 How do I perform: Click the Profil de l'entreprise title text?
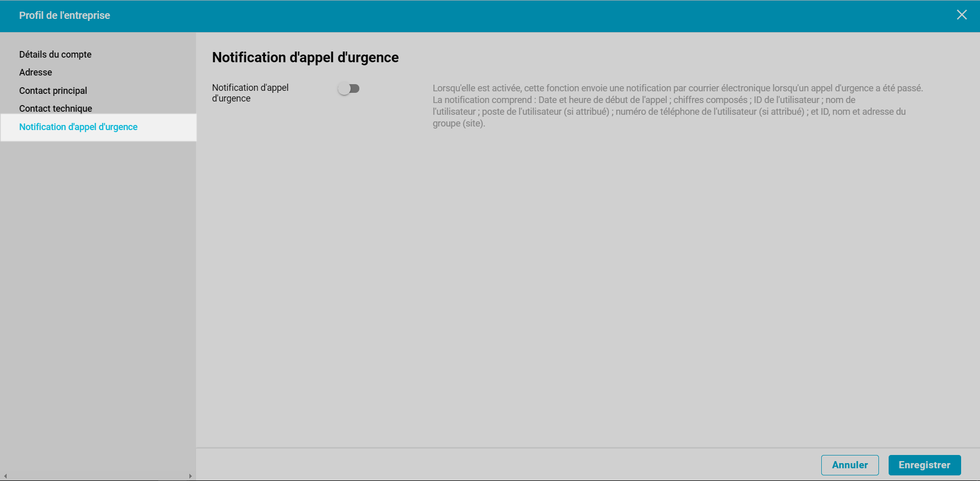[65, 15]
